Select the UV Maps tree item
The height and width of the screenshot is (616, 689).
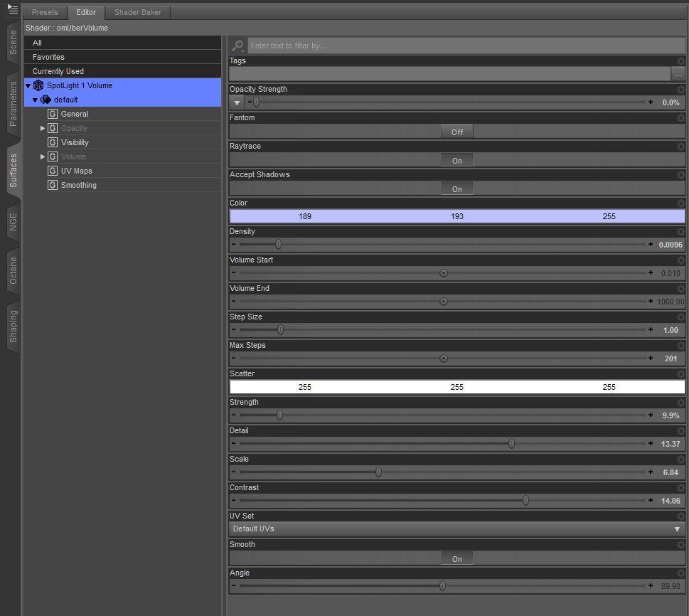(77, 171)
